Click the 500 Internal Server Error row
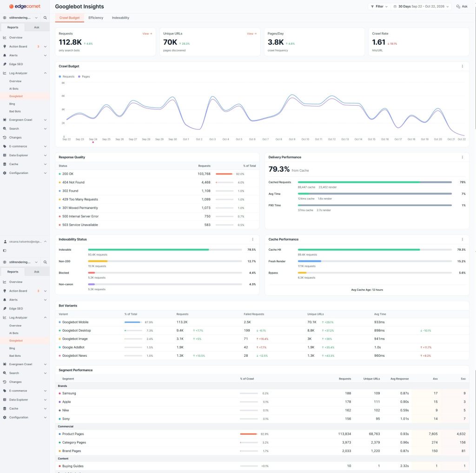This screenshot has height=473, width=476. coord(157,217)
